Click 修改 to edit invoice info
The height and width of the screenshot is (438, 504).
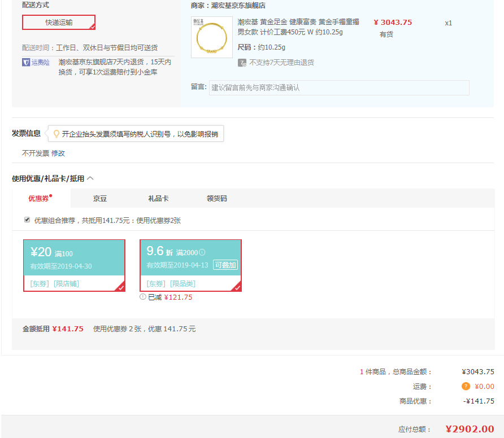[x=58, y=154]
